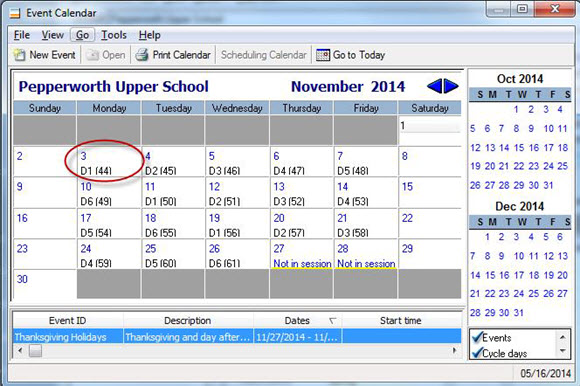Select Sunday November 30 cell

(45, 284)
